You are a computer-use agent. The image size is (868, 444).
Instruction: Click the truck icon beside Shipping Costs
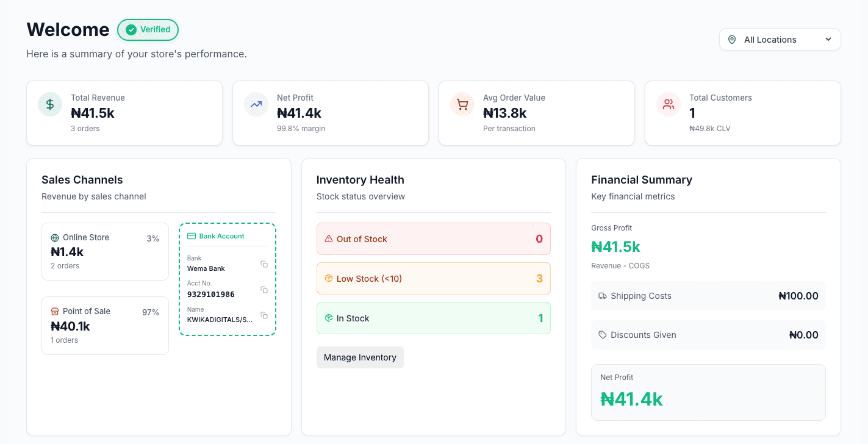(603, 296)
